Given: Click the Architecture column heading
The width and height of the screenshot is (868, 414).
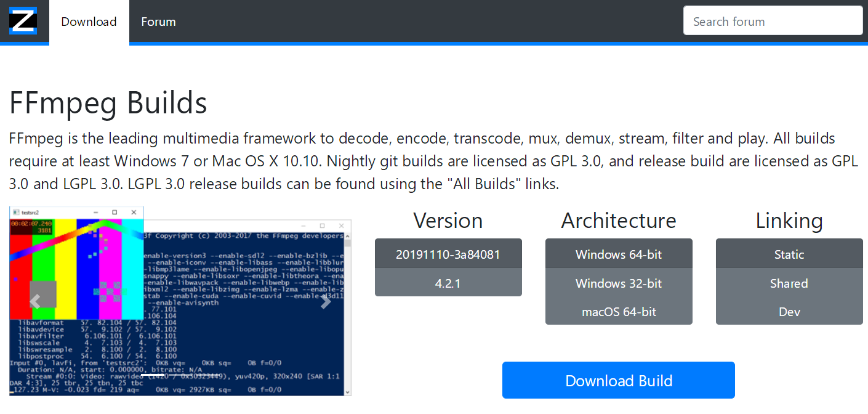Looking at the screenshot, I should pyautogui.click(x=619, y=221).
